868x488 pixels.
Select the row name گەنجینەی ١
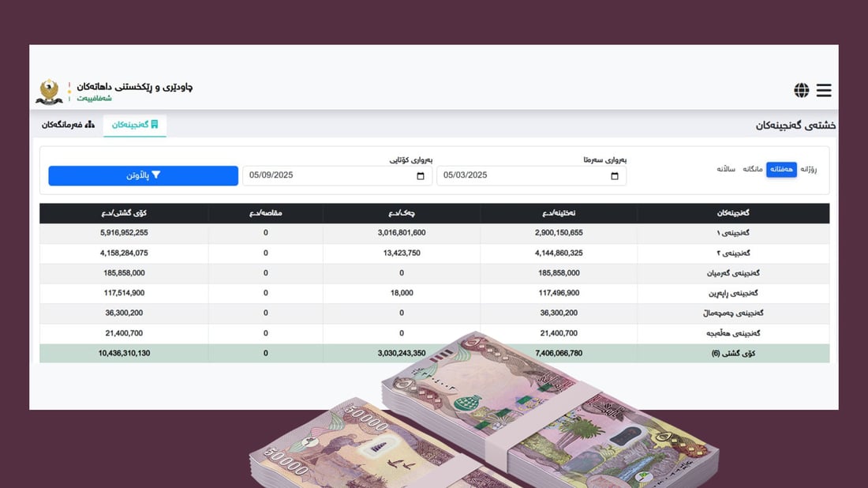click(x=733, y=233)
